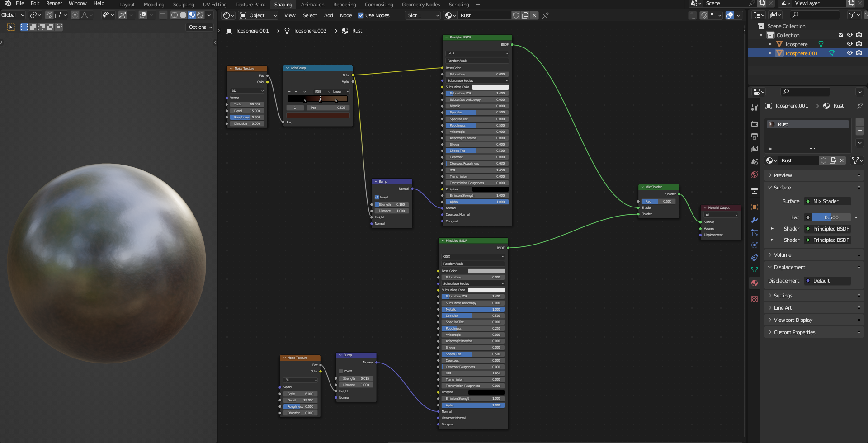868x443 pixels.
Task: Click the Fac slider in Surface panel
Action: point(831,217)
